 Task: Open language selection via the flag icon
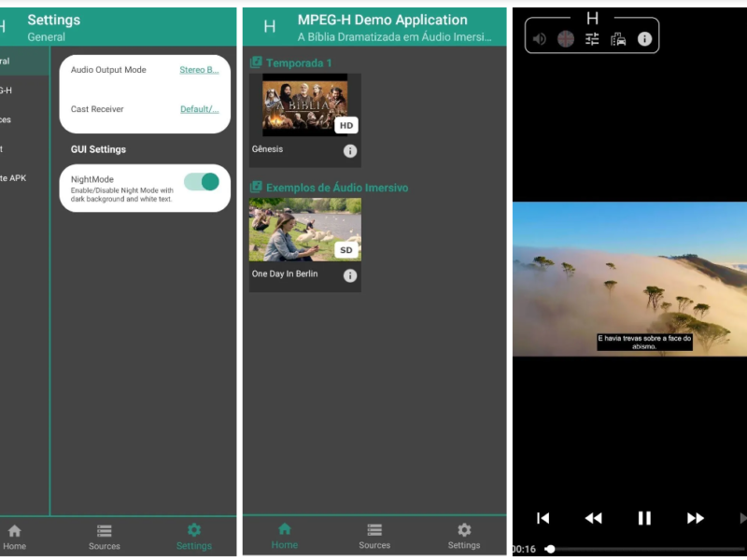click(566, 39)
